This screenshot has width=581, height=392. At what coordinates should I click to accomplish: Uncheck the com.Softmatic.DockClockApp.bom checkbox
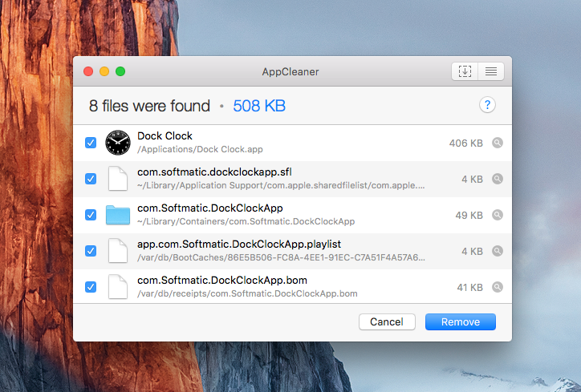tap(91, 287)
